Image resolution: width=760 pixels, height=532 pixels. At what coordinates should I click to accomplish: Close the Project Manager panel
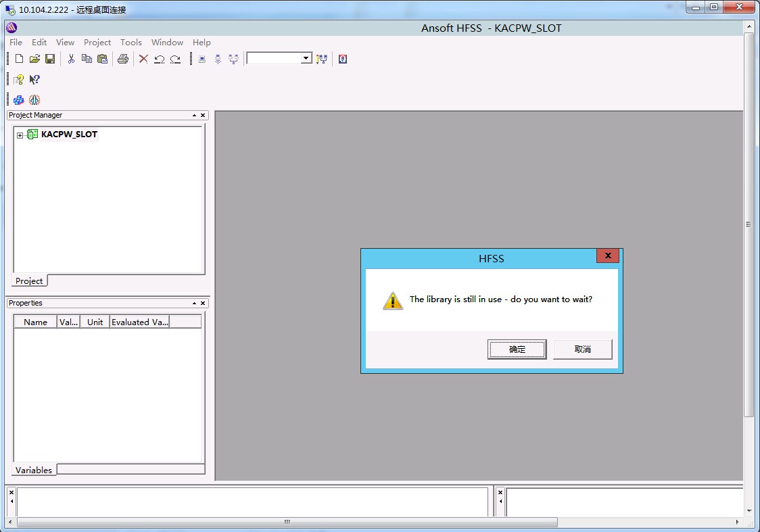point(203,116)
